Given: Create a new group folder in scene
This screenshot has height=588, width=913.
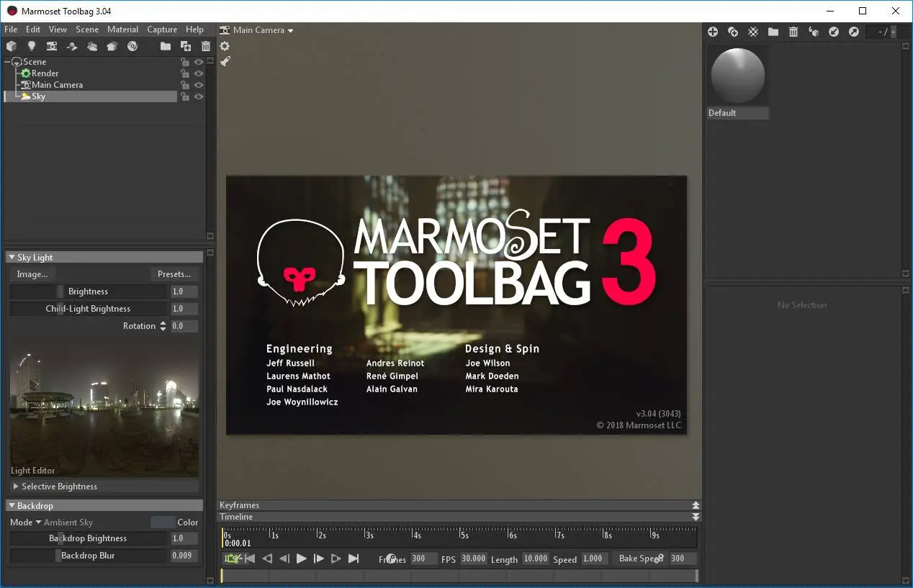Looking at the screenshot, I should pyautogui.click(x=166, y=46).
